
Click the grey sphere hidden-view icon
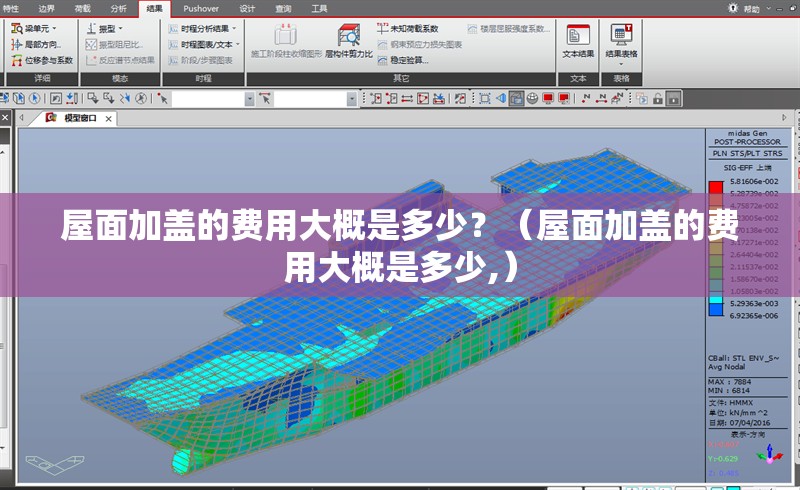tap(532, 98)
